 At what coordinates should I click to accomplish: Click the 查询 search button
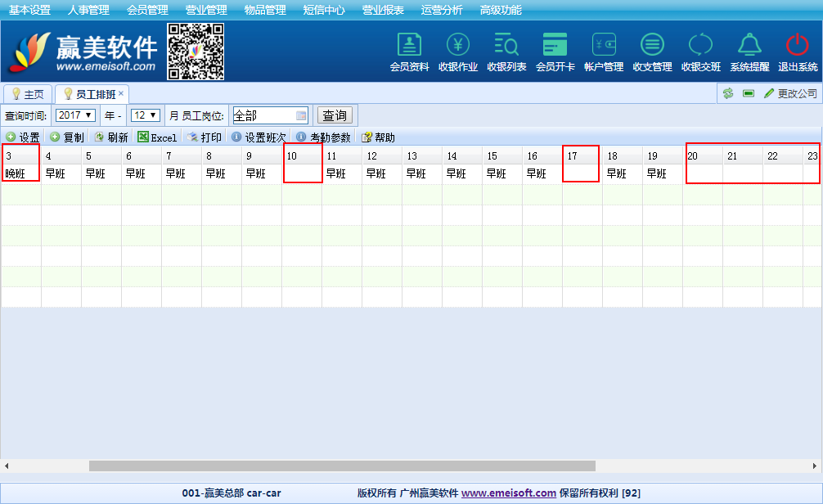335,115
